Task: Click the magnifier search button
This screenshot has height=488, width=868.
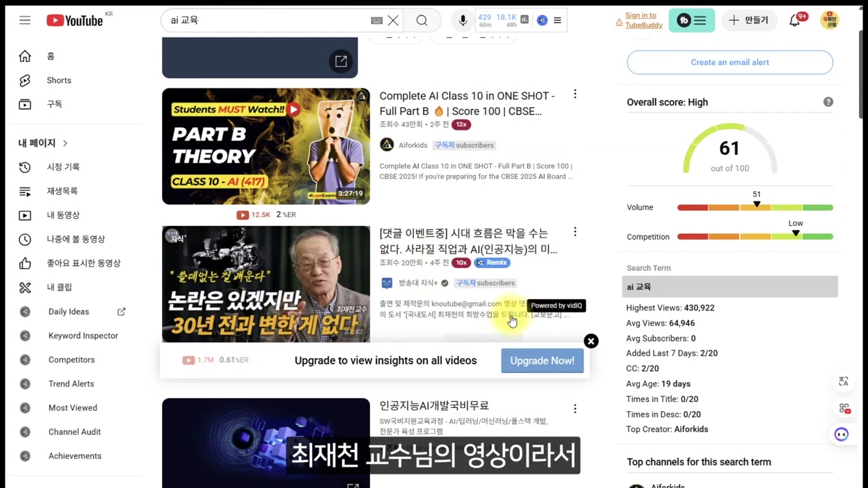Action: [x=422, y=21]
